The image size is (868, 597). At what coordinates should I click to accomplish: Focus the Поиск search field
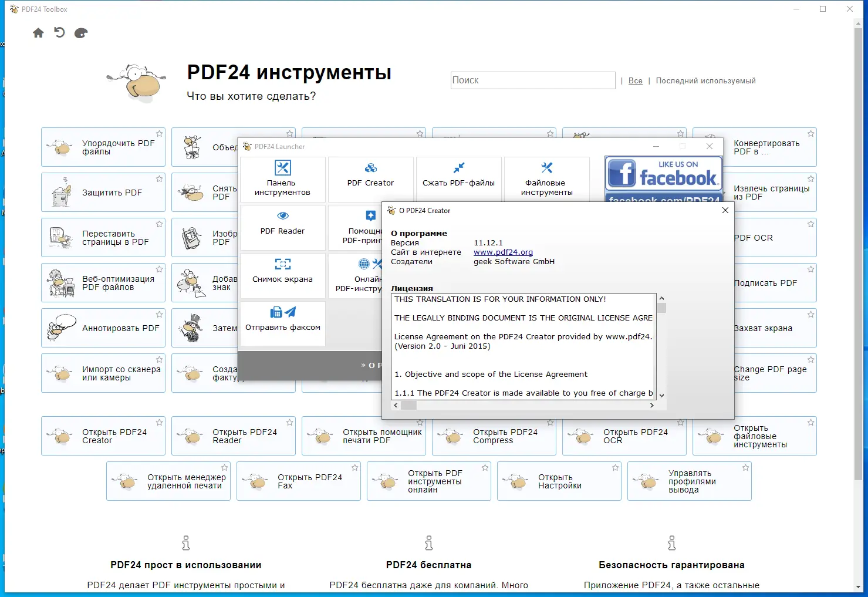[533, 80]
